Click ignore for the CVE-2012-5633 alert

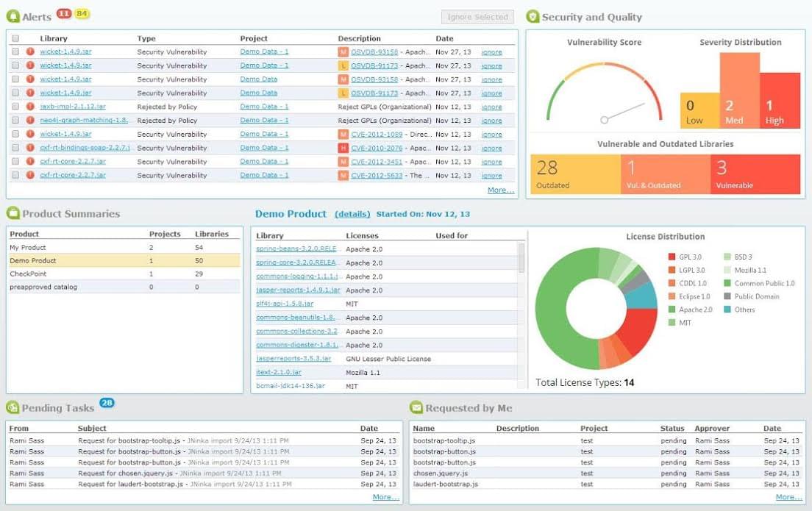491,176
